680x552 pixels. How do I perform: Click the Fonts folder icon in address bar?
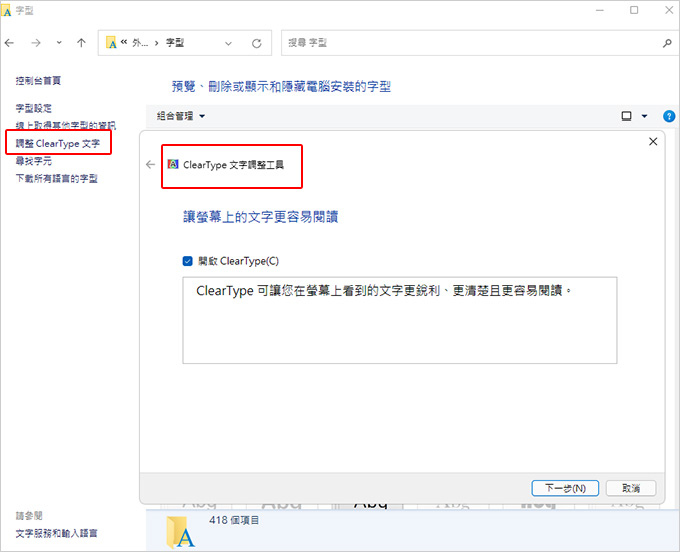111,42
